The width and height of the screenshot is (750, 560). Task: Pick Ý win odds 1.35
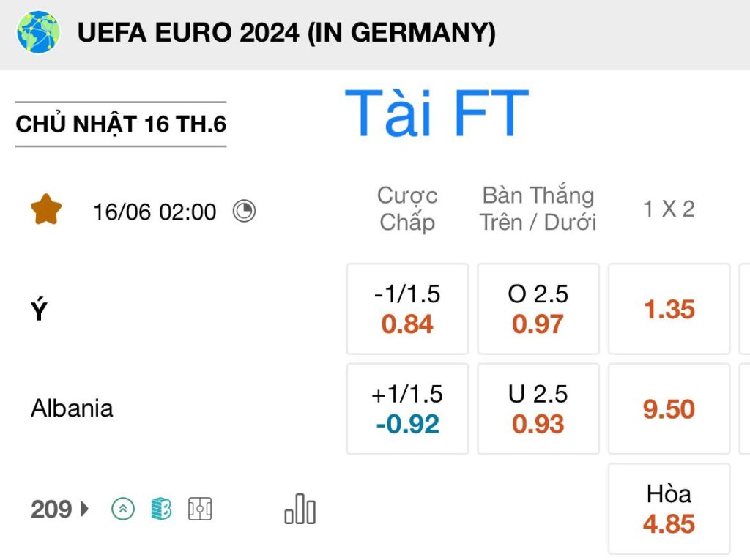tap(669, 309)
